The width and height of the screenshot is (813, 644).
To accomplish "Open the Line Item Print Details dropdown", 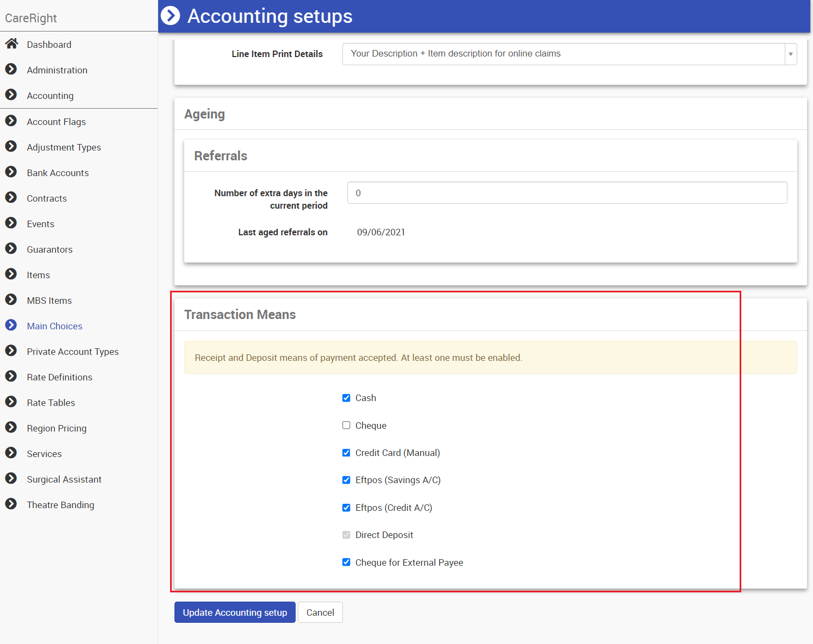I will click(x=563, y=54).
